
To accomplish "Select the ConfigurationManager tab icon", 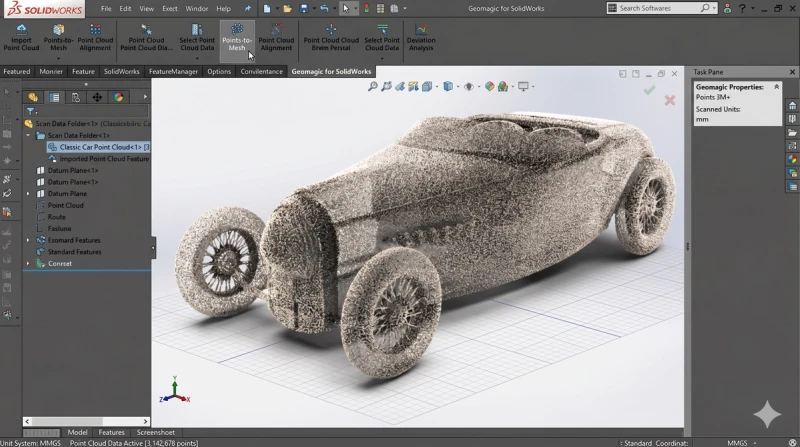I will (76, 97).
